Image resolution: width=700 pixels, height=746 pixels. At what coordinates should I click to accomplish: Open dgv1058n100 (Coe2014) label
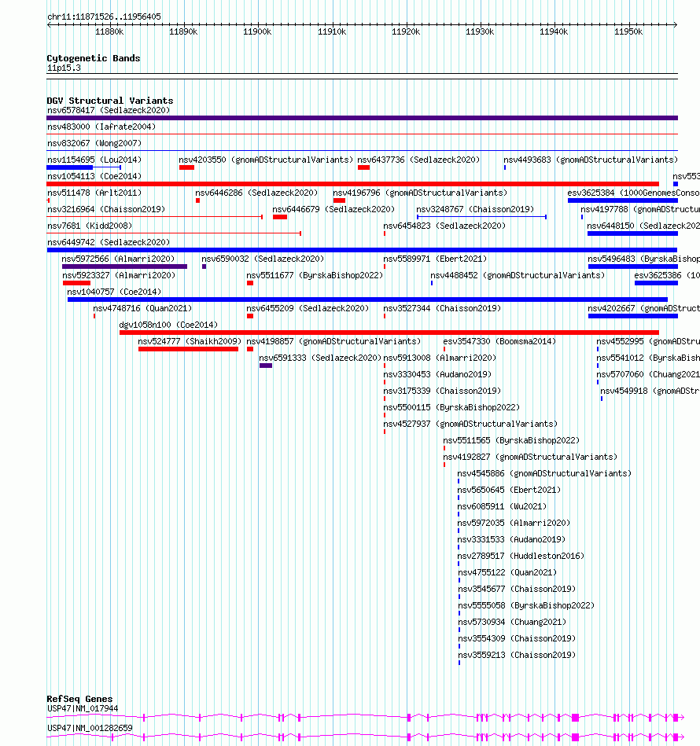tap(168, 325)
